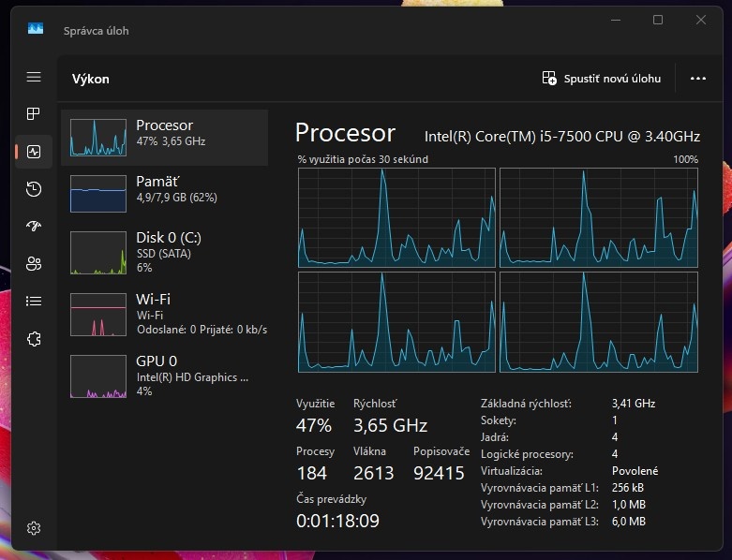Open Task Manager settings gear
This screenshot has height=560, width=732.
(x=34, y=528)
